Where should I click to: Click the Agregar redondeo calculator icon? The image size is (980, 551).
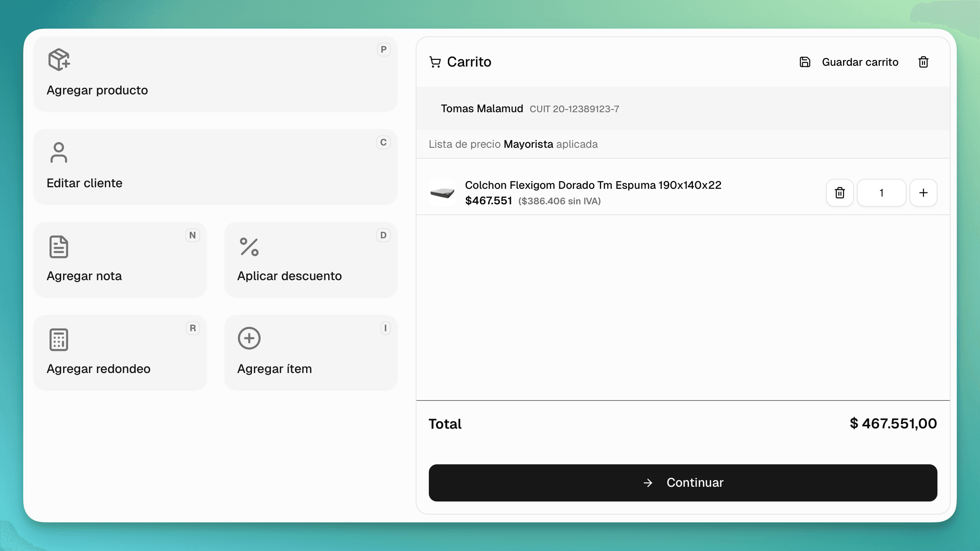[59, 339]
